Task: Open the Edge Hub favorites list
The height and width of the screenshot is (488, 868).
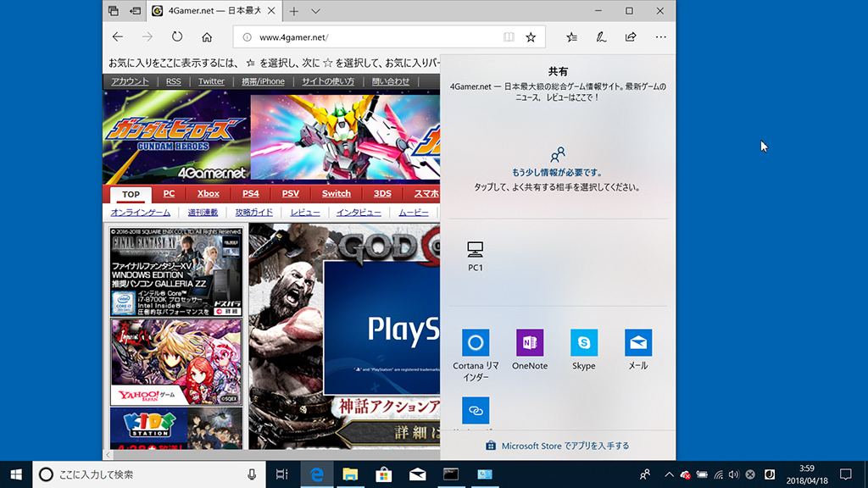Action: pyautogui.click(x=572, y=37)
